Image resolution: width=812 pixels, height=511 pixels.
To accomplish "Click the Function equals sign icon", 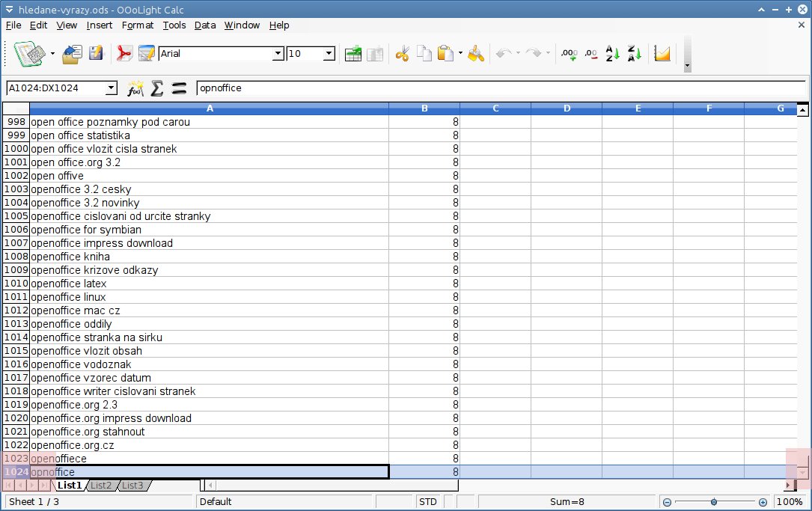I will [179, 88].
